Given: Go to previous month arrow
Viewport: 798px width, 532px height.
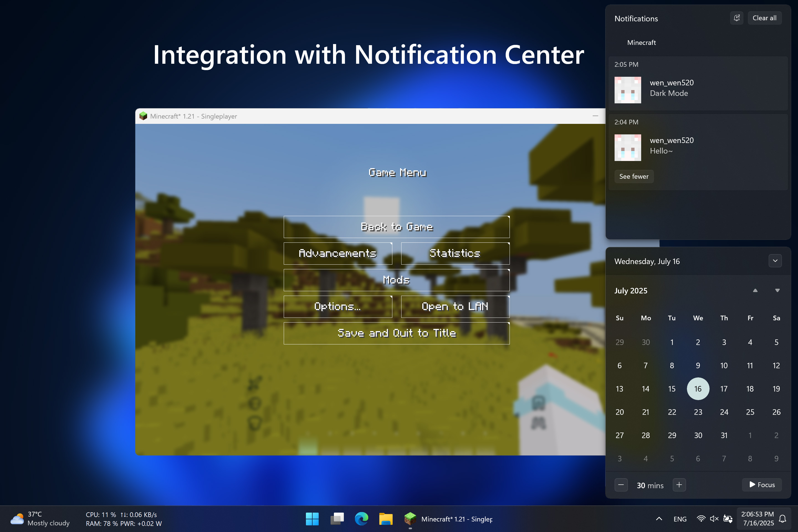Looking at the screenshot, I should (755, 290).
